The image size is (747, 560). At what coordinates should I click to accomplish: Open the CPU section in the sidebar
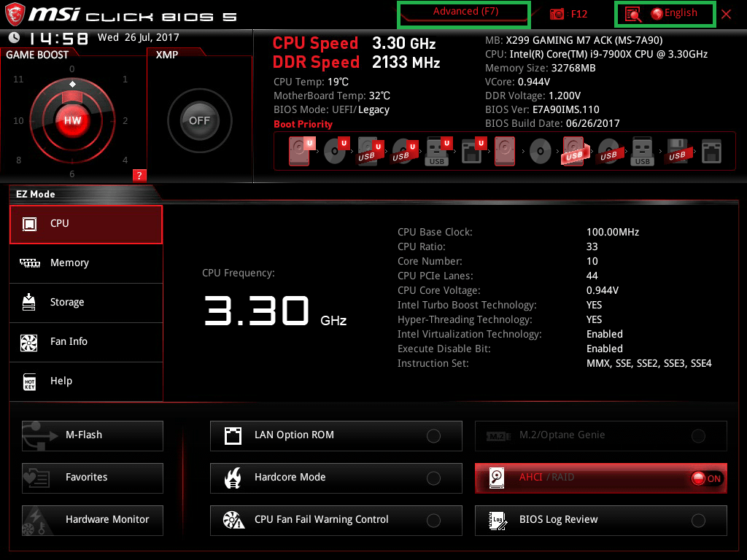[x=86, y=225]
